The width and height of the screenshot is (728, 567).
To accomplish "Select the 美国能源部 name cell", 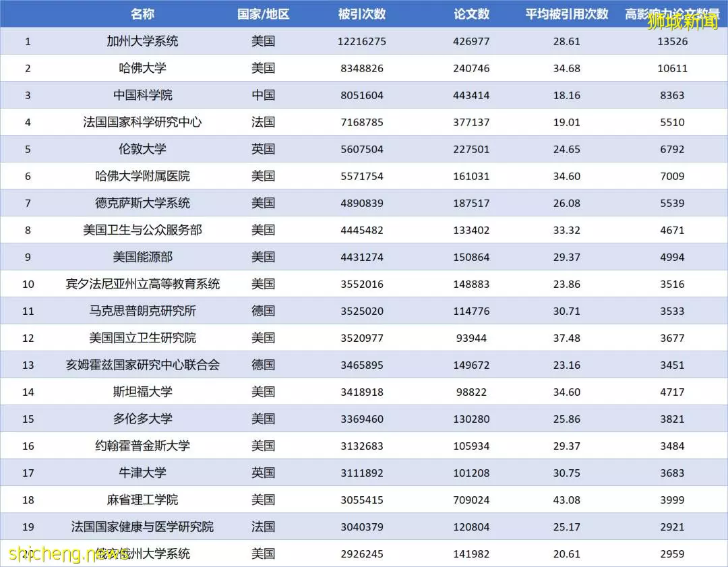I will click(x=142, y=257).
